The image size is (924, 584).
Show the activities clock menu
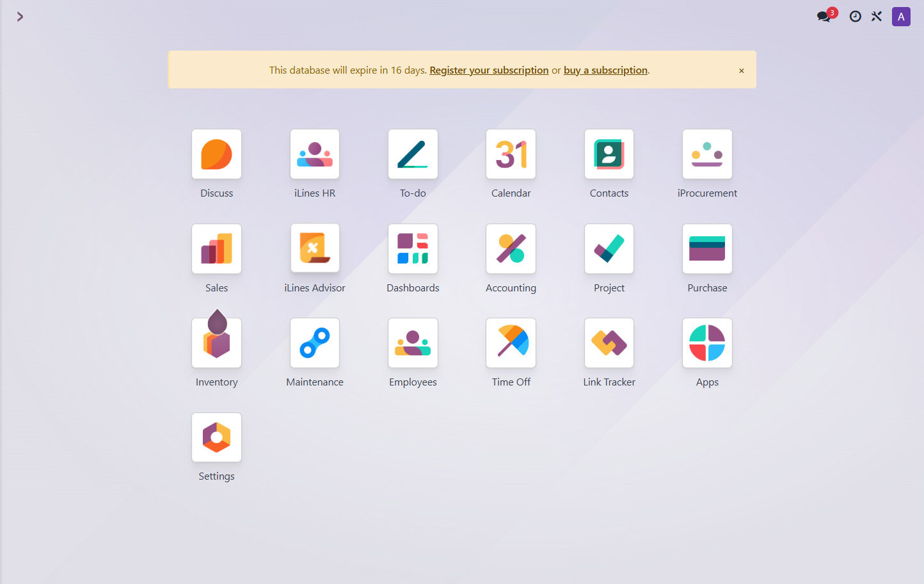[x=855, y=17]
